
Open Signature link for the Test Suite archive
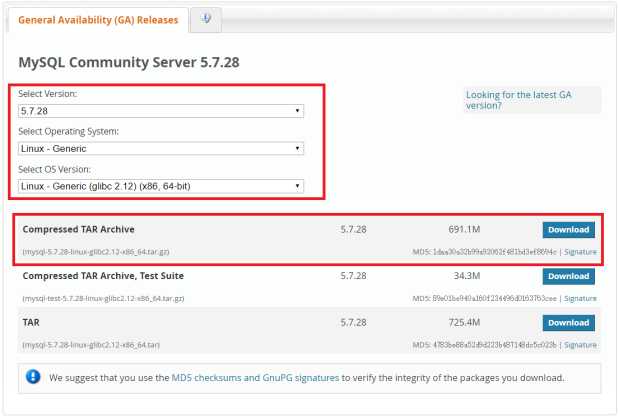pyautogui.click(x=580, y=298)
